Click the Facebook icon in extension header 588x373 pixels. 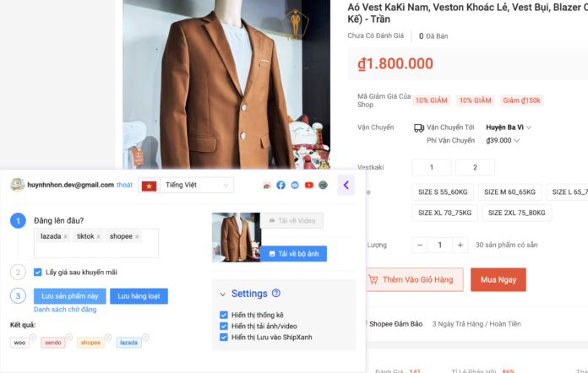[280, 185]
